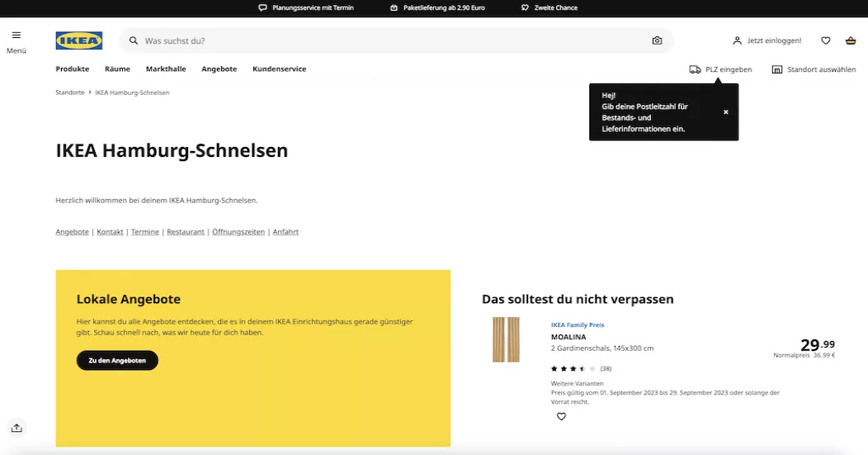Go to Standorte breadcrumb

point(70,92)
